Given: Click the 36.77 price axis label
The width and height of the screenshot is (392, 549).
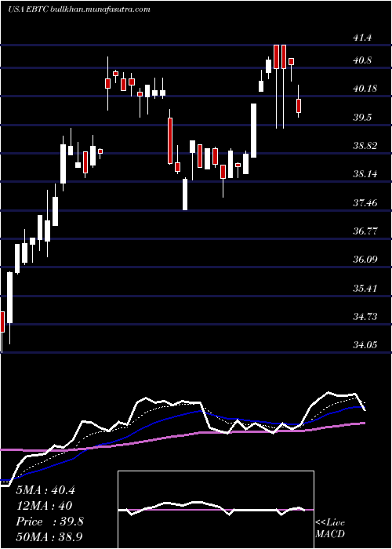Looking at the screenshot, I should 365,231.
